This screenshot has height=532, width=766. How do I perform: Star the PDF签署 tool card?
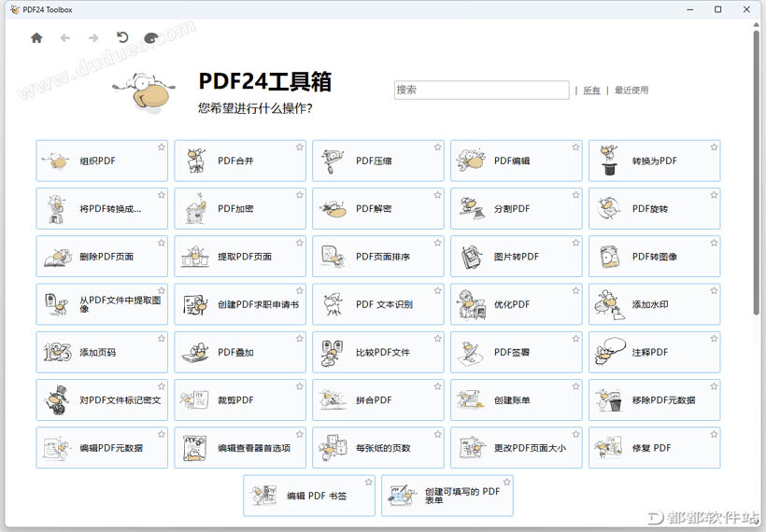(x=576, y=338)
